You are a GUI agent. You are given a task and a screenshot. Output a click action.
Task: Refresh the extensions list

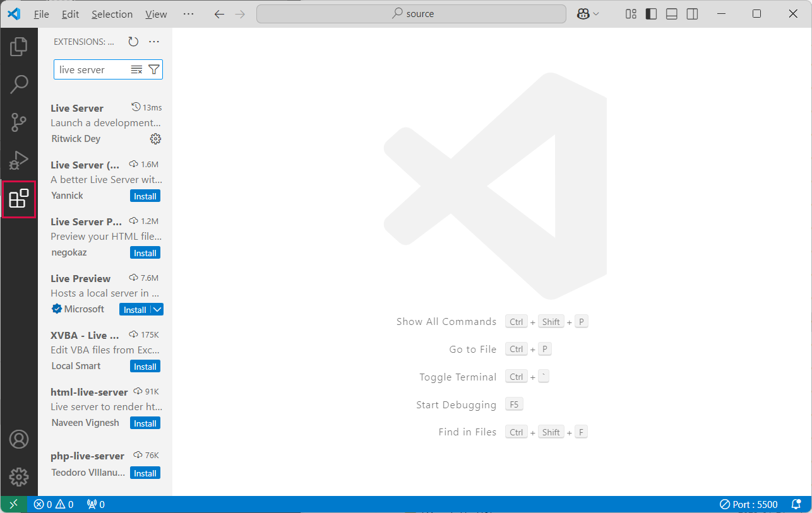click(133, 42)
